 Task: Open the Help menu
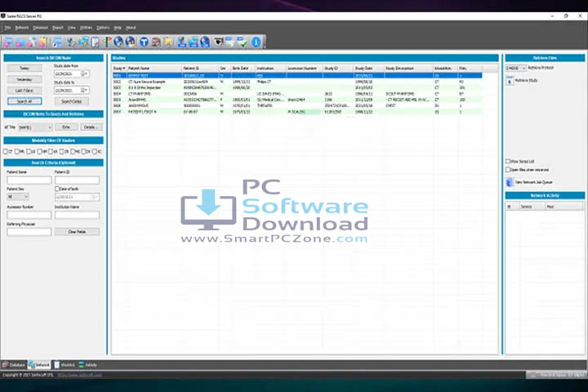[x=118, y=28]
